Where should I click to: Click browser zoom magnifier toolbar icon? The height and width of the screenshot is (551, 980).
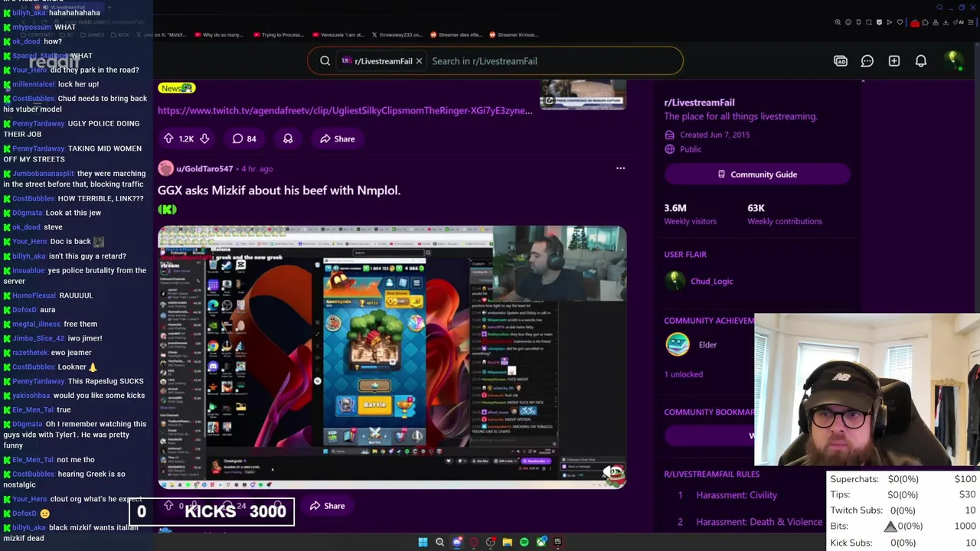838,22
